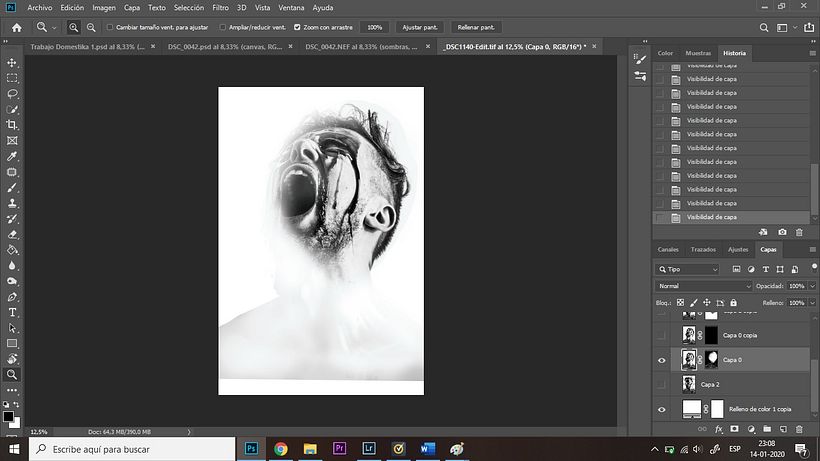
Task: Select the Eyedropper tool
Action: point(12,156)
